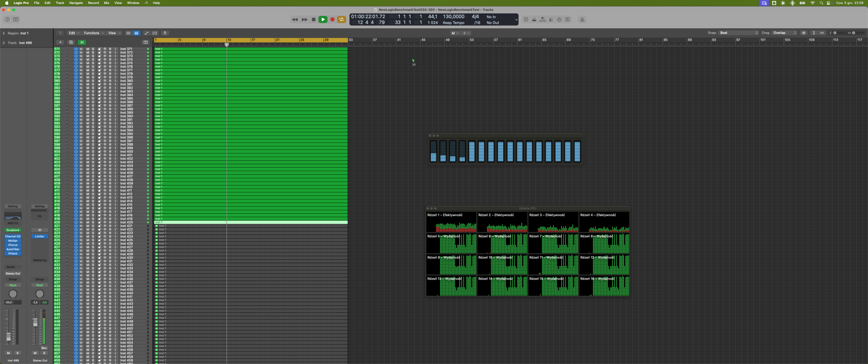Open the track header configuration icon
The width and height of the screenshot is (868, 364).
145,42
